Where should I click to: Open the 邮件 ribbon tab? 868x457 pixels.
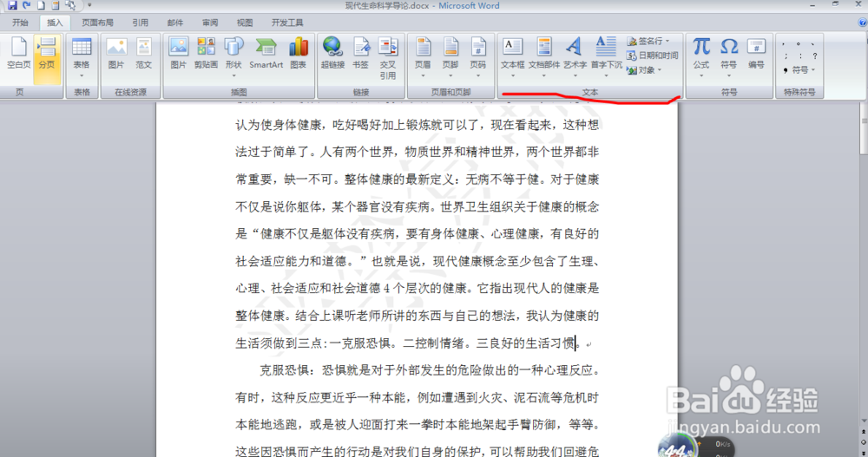[x=175, y=23]
